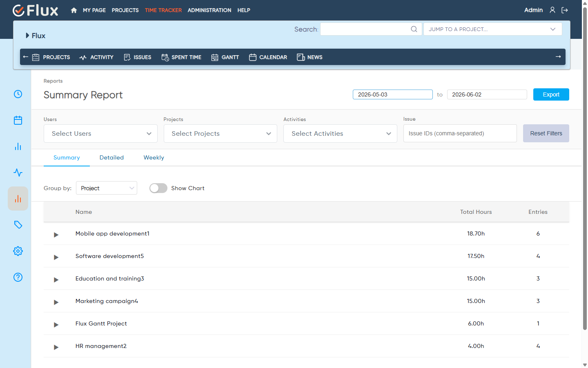Click the 6.00h total hours cell
Image resolution: width=588 pixels, height=368 pixels.
(x=476, y=323)
